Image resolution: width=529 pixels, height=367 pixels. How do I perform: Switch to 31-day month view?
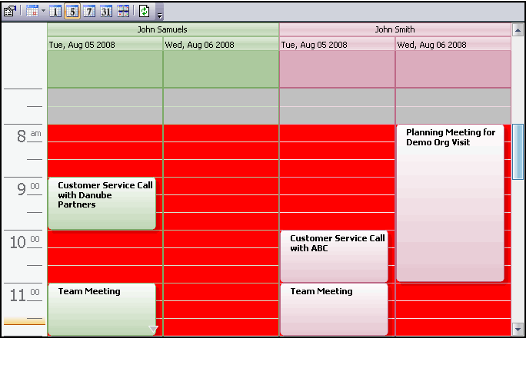(106, 11)
